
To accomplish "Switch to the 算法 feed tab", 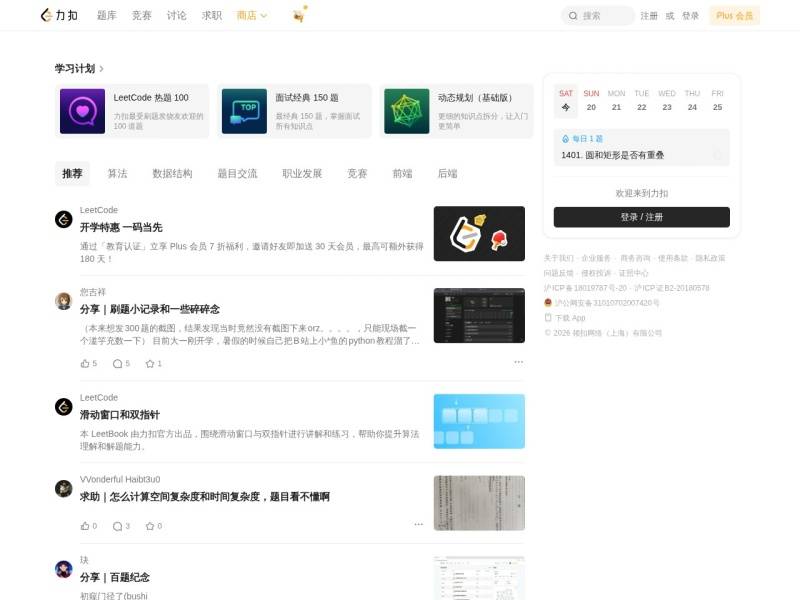I will click(117, 173).
